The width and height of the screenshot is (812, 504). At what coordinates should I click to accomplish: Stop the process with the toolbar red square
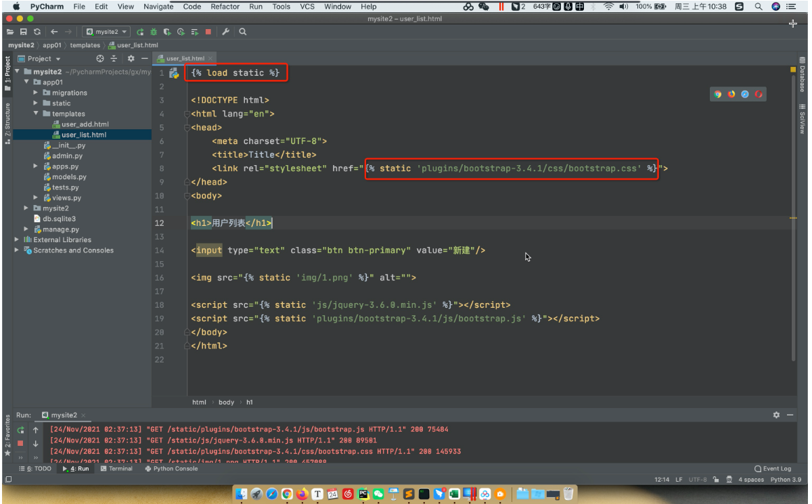tap(208, 32)
